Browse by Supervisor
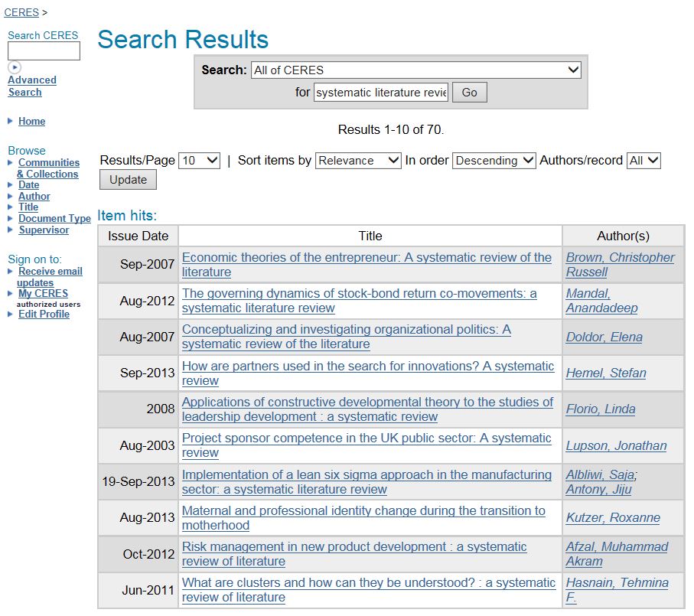The image size is (694, 616). click(44, 230)
